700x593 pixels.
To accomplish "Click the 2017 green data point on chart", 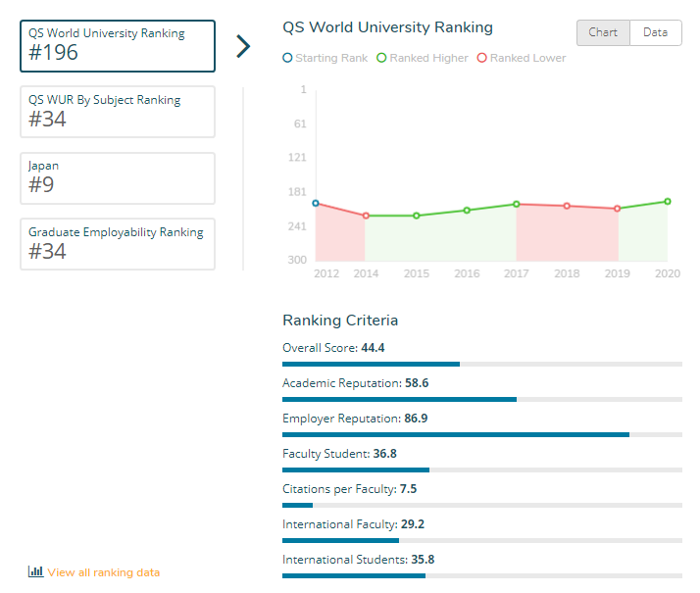I will click(x=517, y=204).
